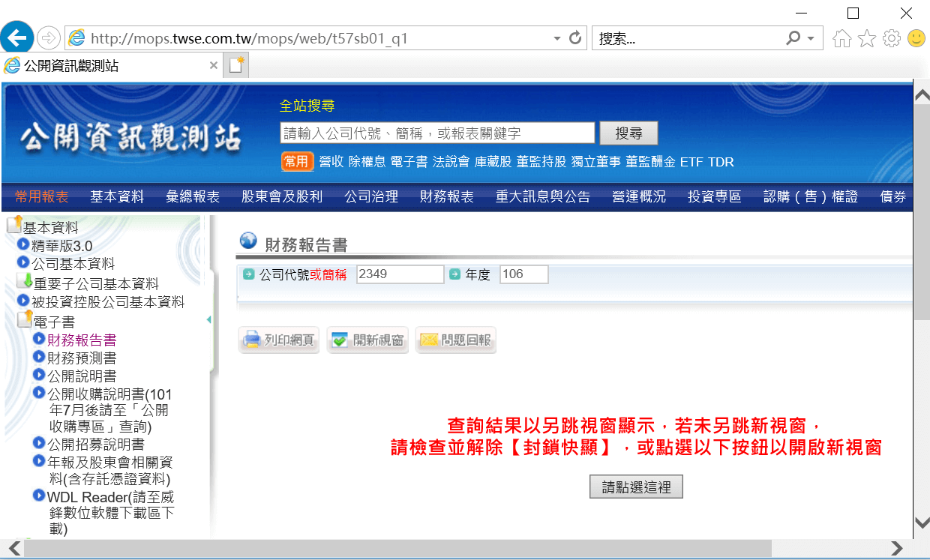
Task: Refresh the page with the reload icon
Action: (x=575, y=37)
